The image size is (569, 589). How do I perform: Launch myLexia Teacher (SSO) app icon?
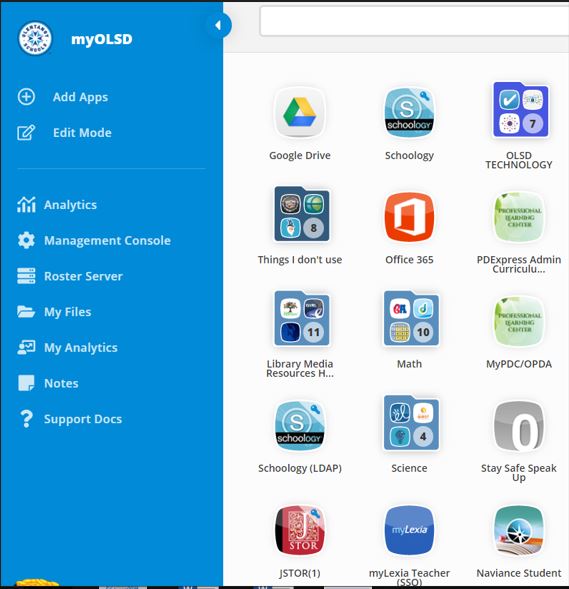[x=409, y=530]
